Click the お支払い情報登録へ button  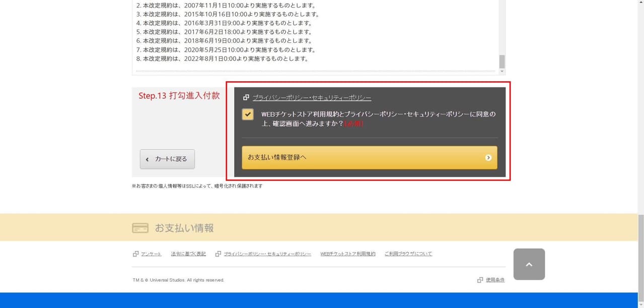click(370, 157)
